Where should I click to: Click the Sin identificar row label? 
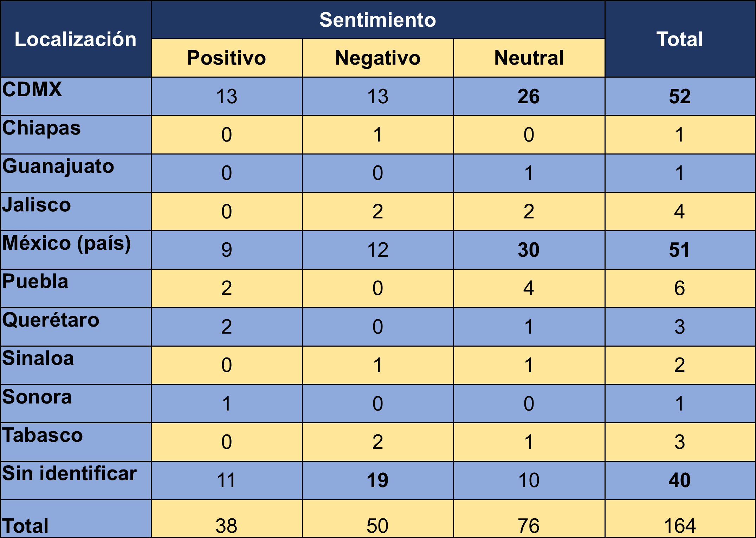pos(70,473)
